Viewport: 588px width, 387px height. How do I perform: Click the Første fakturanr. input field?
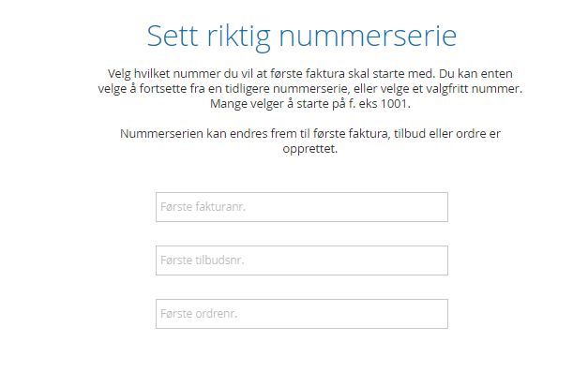302,207
